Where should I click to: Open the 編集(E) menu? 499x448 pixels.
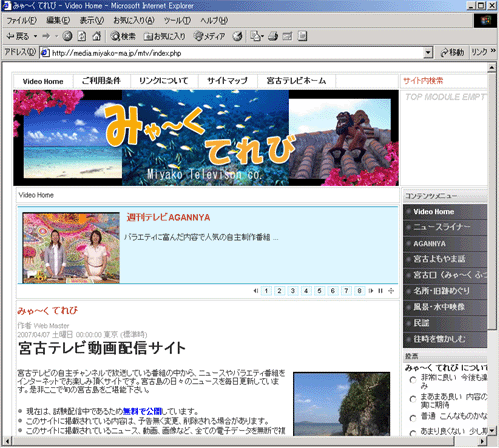(x=58, y=21)
